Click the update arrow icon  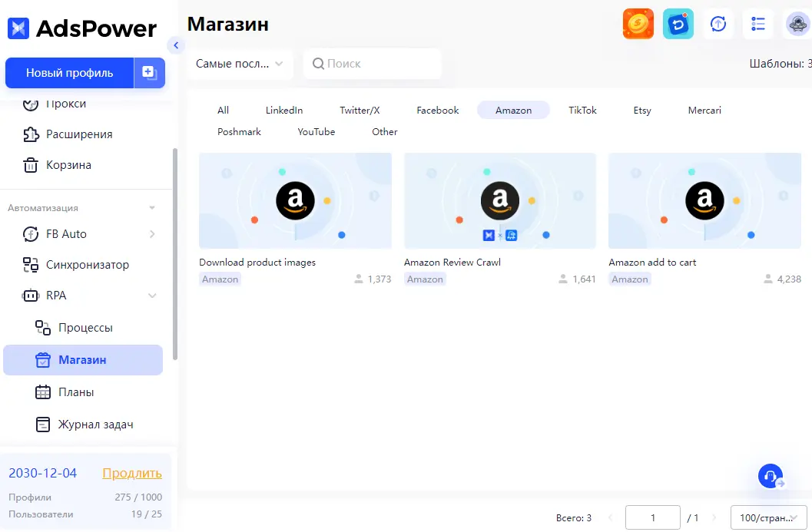click(718, 24)
